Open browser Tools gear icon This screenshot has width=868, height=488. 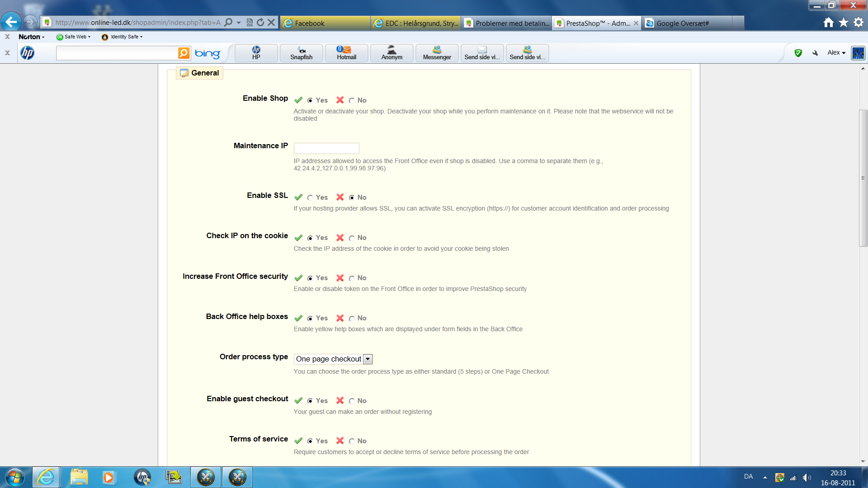(859, 23)
